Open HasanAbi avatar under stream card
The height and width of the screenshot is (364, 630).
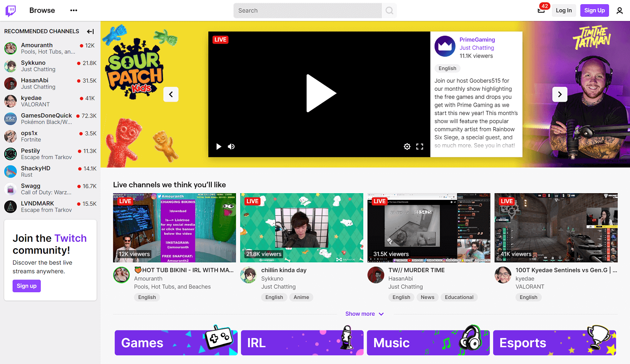376,275
